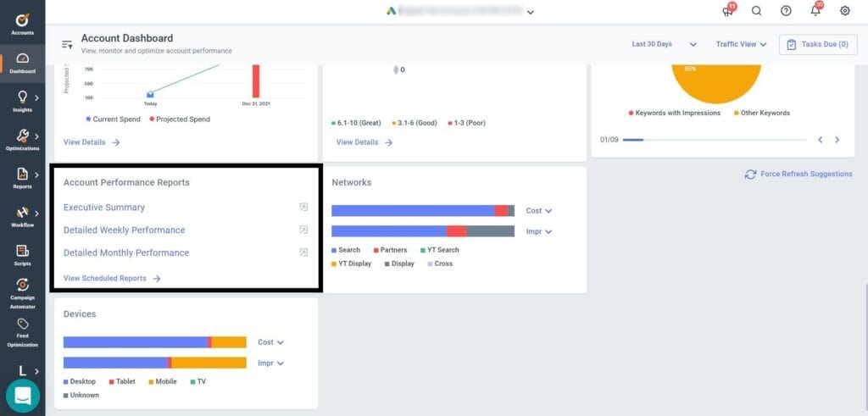Open Insights lightbulb in sidebar
Viewport: 868px width, 416px height.
[x=22, y=98]
